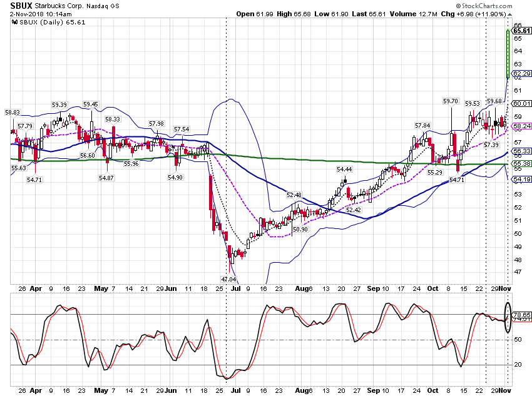532x396 pixels.
Task: Click the 58.24 magenta value tag
Action: tap(522, 126)
